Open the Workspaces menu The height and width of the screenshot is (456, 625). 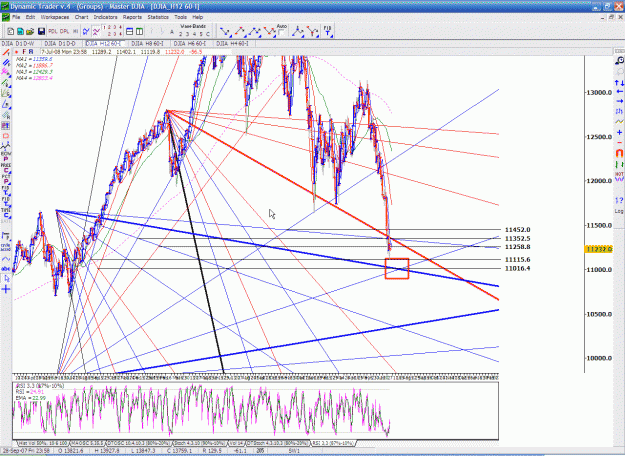coord(55,17)
